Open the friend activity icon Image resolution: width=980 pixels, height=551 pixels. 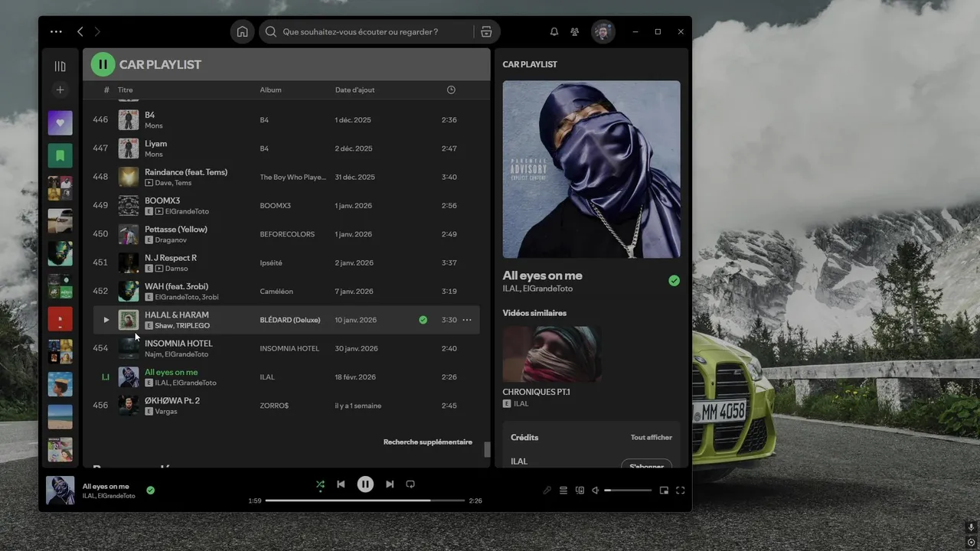click(x=574, y=31)
